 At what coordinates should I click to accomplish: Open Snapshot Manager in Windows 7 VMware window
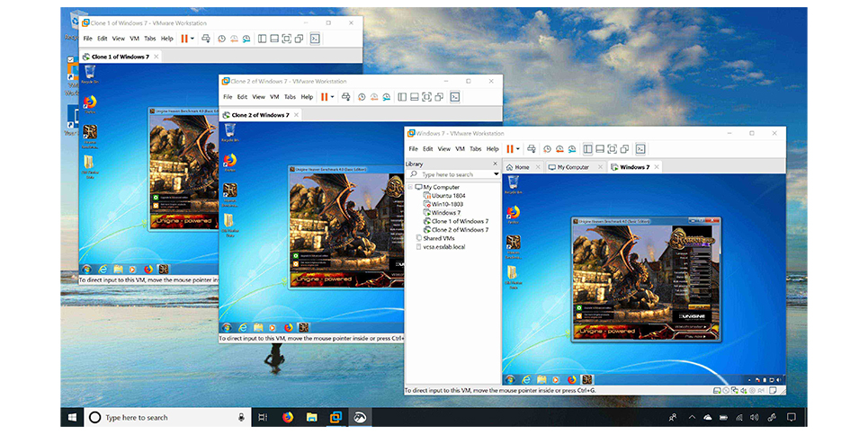click(572, 148)
